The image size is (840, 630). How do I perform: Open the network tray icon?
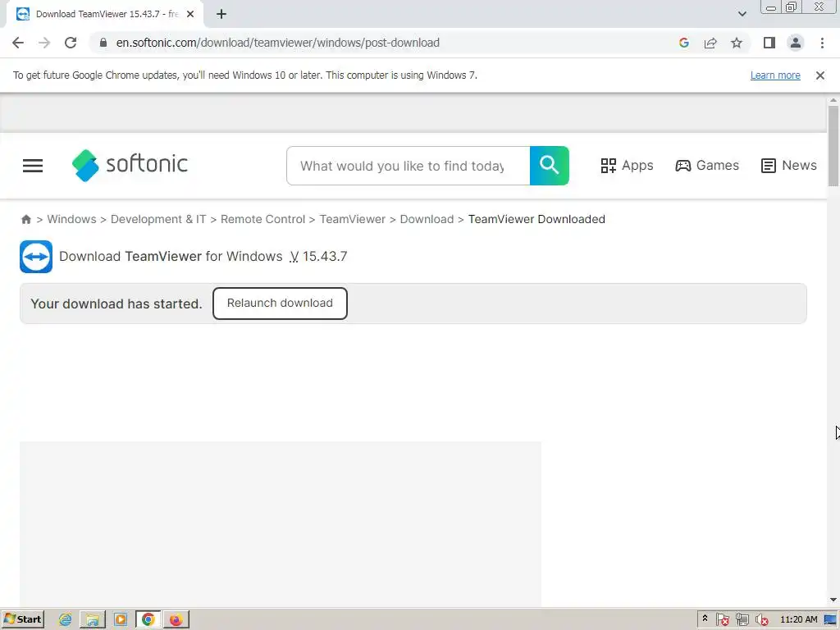pos(742,620)
